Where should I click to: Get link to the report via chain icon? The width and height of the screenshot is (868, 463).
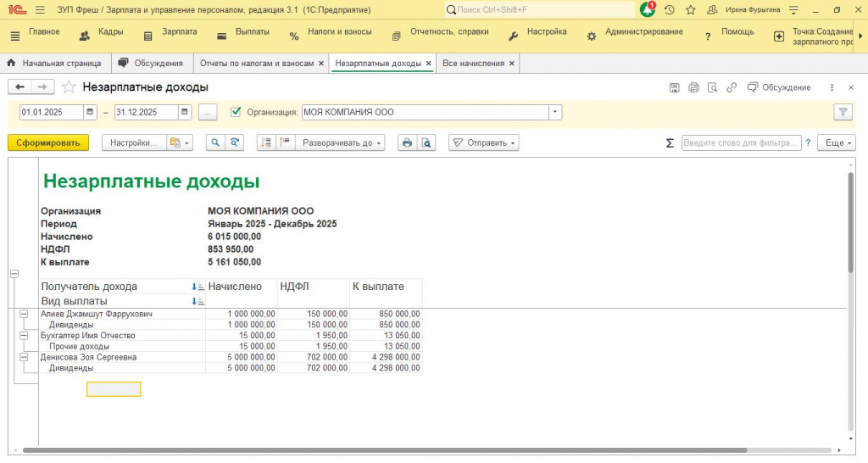(x=732, y=87)
